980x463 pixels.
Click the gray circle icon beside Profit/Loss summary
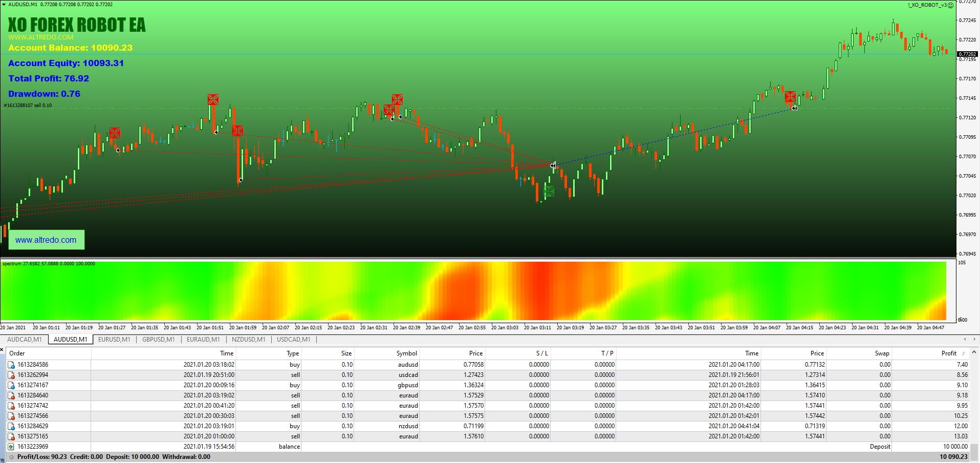[11, 457]
